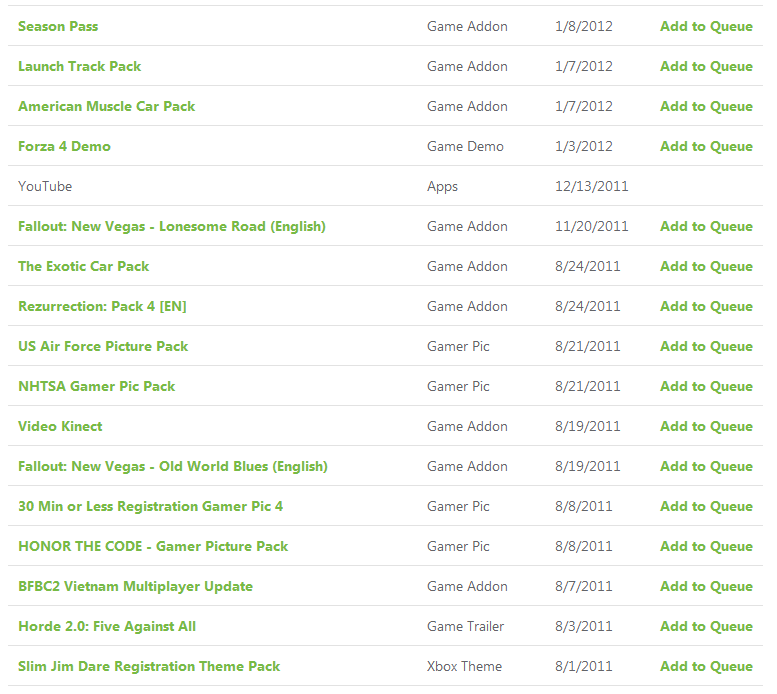
Task: Select the date 8/3/2011
Action: pyautogui.click(x=584, y=627)
